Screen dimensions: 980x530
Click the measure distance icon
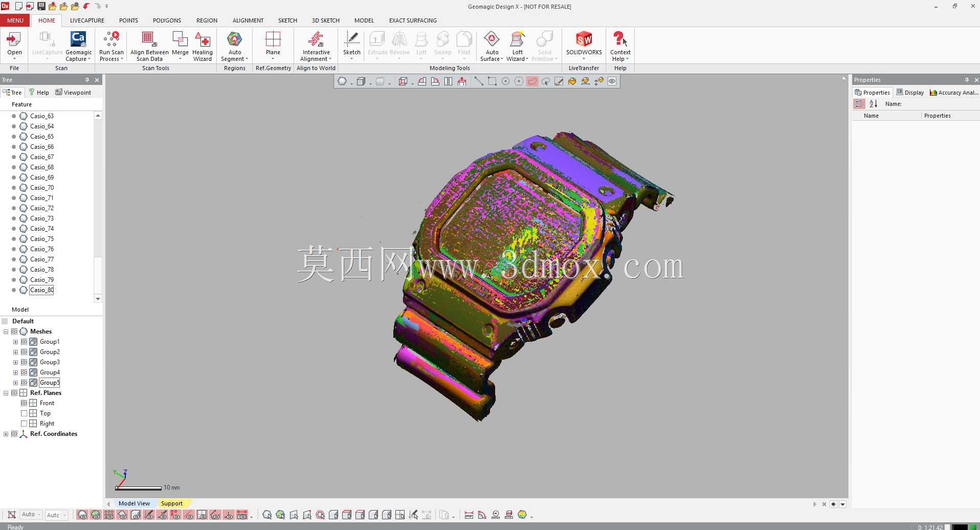pyautogui.click(x=469, y=515)
